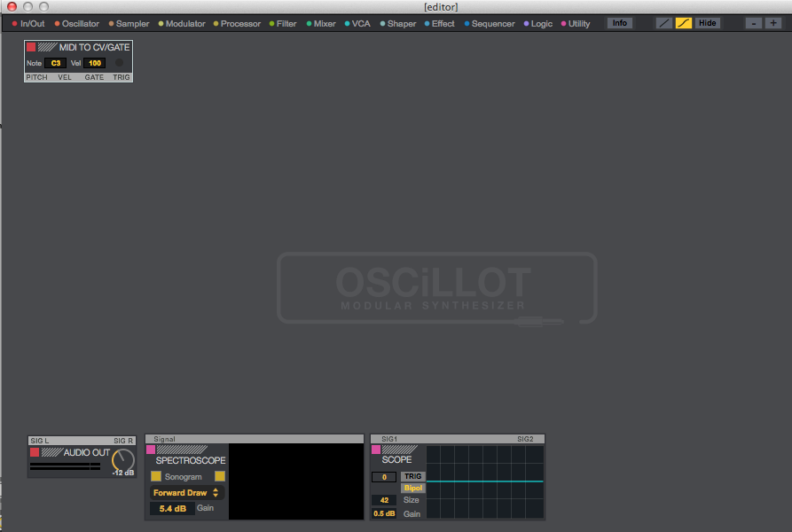Viewport: 792px width, 532px height.
Task: Close the editor window
Action: pyautogui.click(x=12, y=6)
